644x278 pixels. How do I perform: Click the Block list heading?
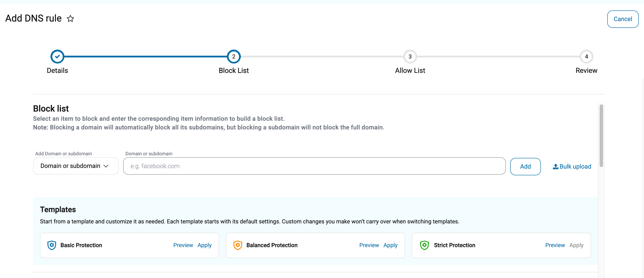(x=51, y=109)
